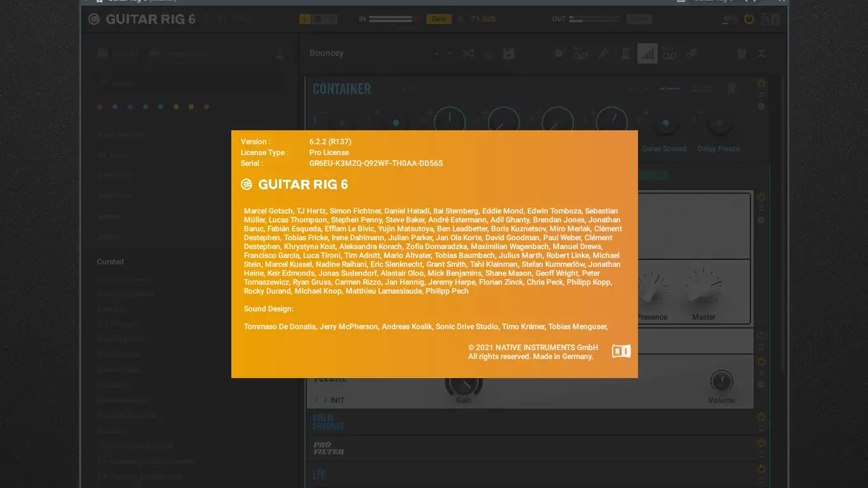Toggle power for the Pro Filter module

(x=761, y=443)
